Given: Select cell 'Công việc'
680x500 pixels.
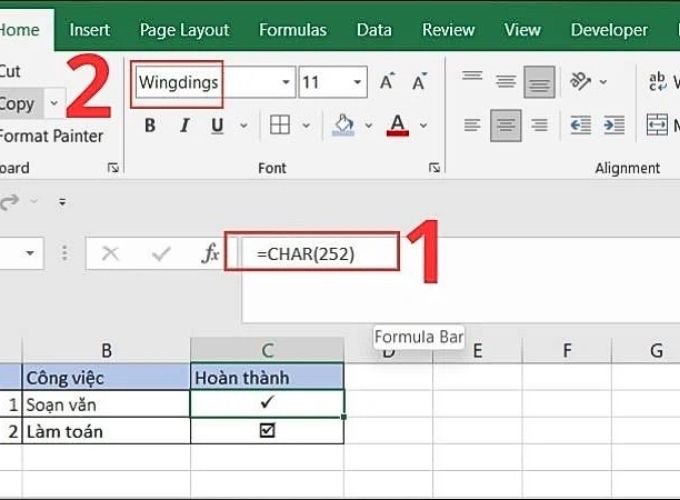Looking at the screenshot, I should pos(106,377).
